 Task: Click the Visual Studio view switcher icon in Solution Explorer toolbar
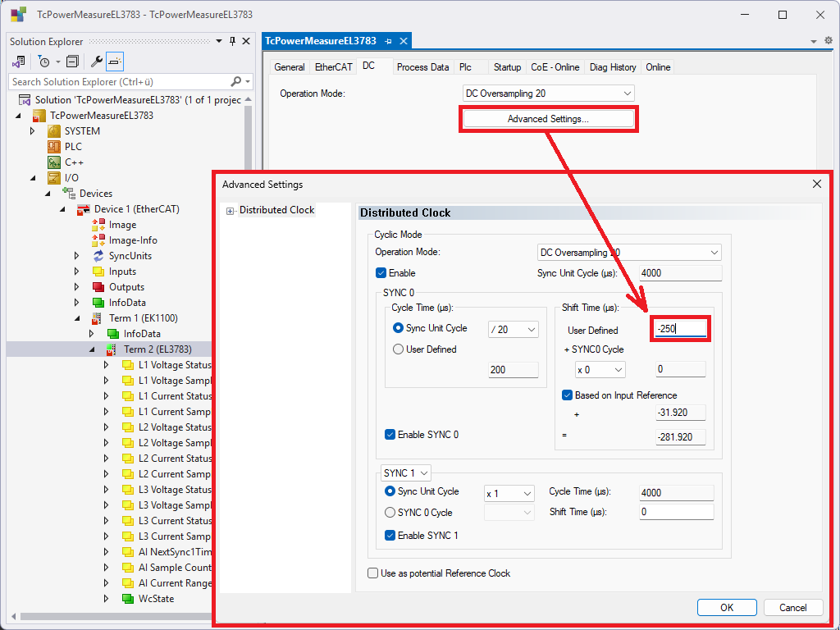[x=18, y=62]
